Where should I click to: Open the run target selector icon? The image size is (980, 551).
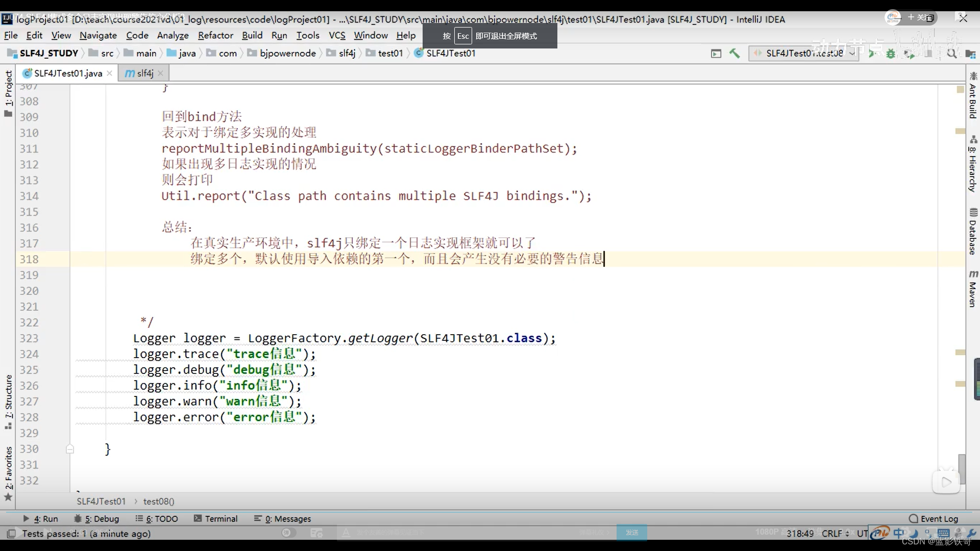point(716,54)
